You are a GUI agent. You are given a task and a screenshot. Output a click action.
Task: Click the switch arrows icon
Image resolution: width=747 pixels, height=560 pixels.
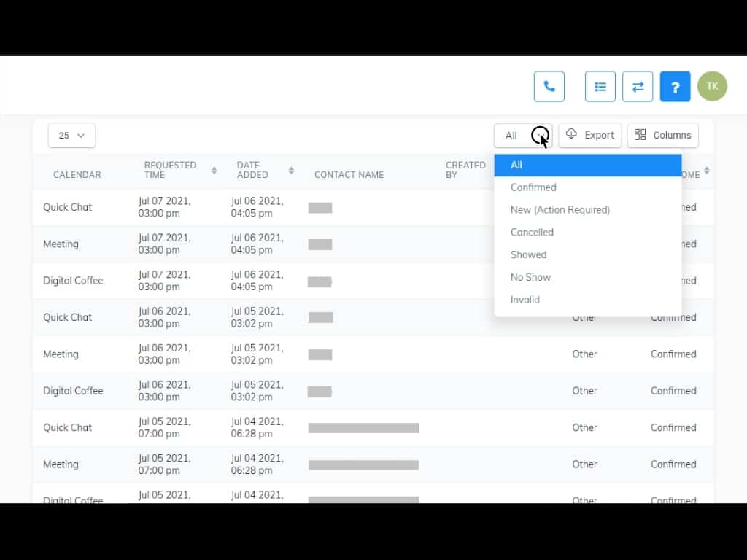point(638,87)
